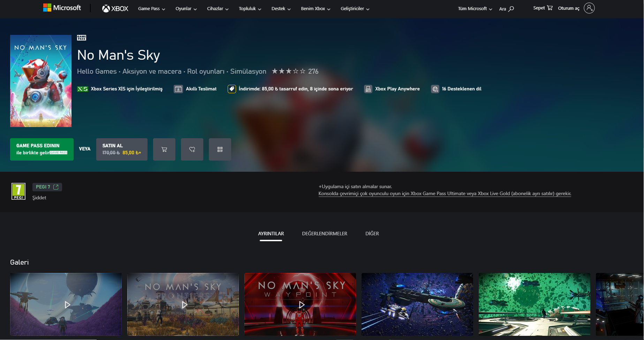Play the Frontiers trailer video

tap(183, 304)
